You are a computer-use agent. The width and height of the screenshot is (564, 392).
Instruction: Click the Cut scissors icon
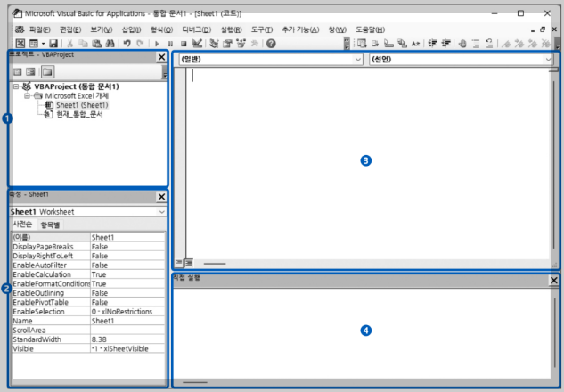coord(70,44)
